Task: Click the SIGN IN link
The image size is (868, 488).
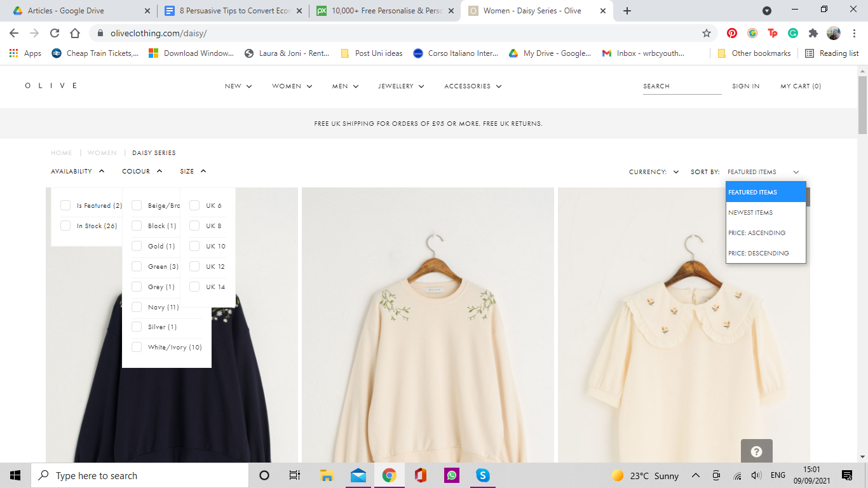Action: tap(745, 86)
